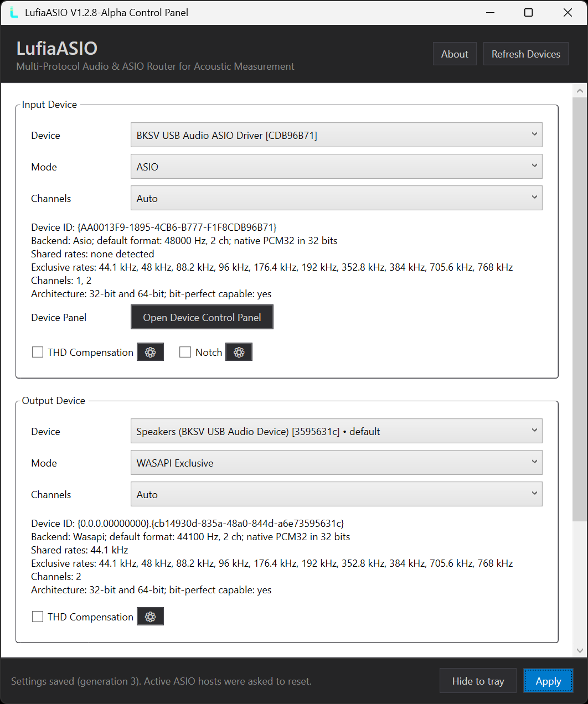Click the LufiaASIO app icon in title bar
The height and width of the screenshot is (704, 588).
tap(13, 12)
